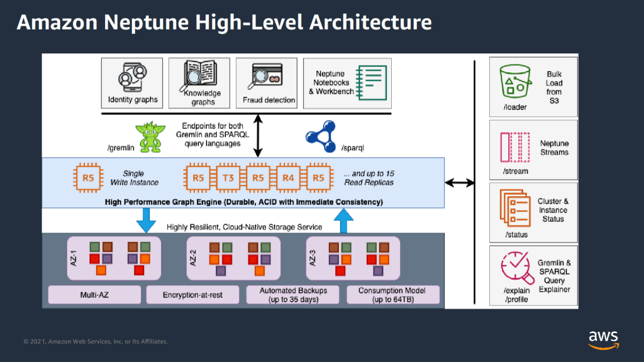Click the Gremlin green mascot icon
This screenshot has width=644, height=362.
150,137
